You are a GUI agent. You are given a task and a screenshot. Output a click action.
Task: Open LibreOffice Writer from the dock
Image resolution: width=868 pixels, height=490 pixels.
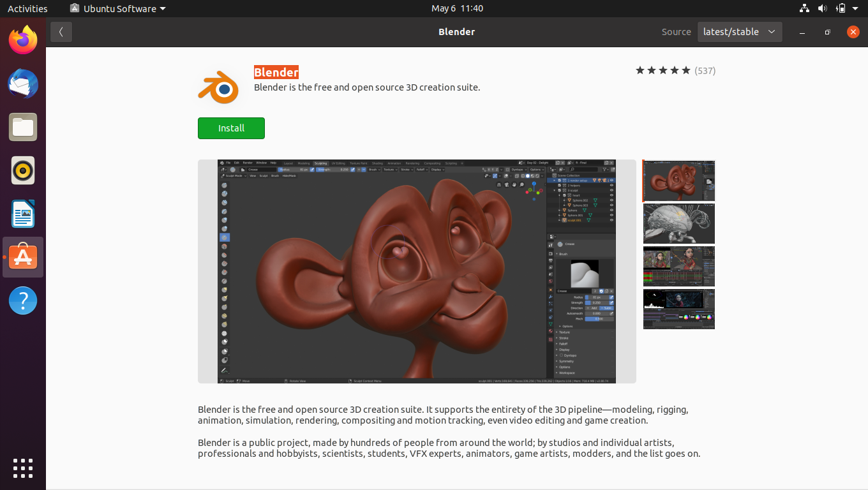(22, 214)
